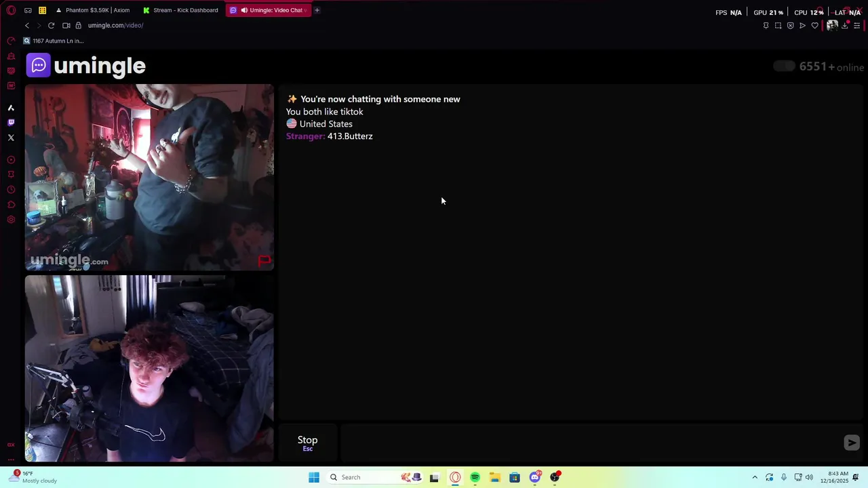Image resolution: width=868 pixels, height=488 pixels.
Task: Show hidden system tray icons
Action: (x=755, y=477)
